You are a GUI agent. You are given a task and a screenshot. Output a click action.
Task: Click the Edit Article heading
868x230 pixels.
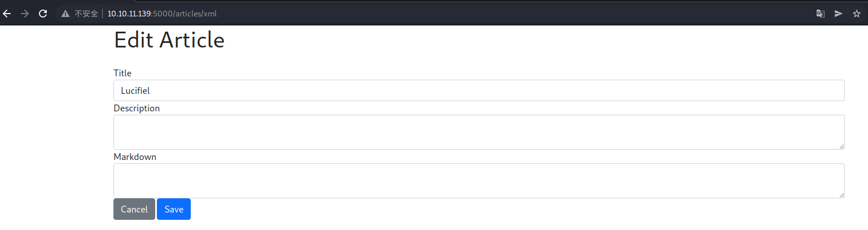click(169, 40)
